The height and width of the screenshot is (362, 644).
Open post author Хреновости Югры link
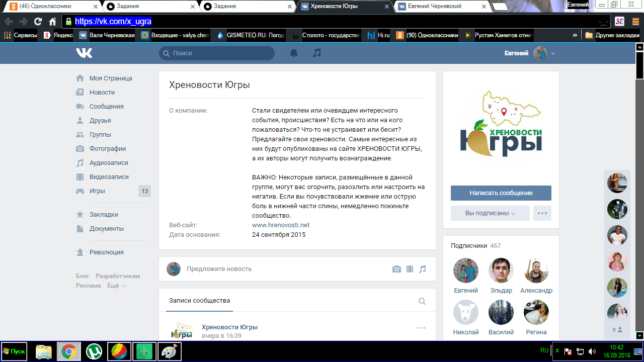229,327
